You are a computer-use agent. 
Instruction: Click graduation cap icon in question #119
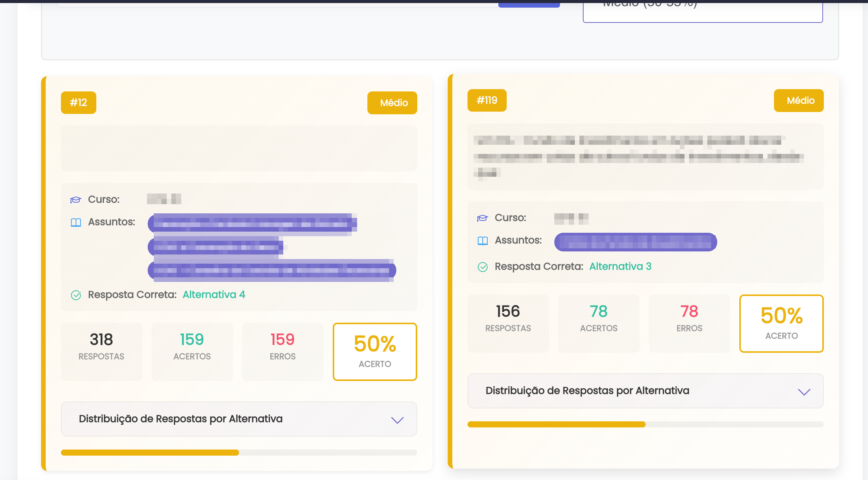point(482,218)
